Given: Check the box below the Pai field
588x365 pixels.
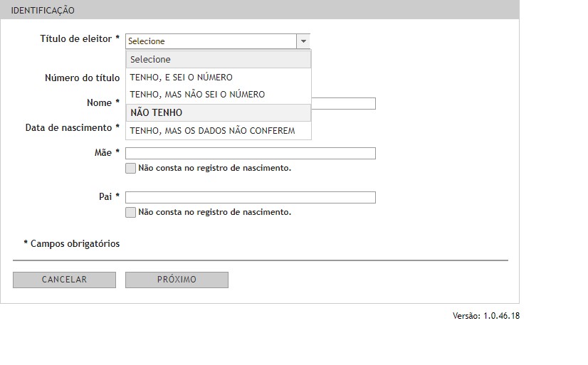Looking at the screenshot, I should pos(130,212).
